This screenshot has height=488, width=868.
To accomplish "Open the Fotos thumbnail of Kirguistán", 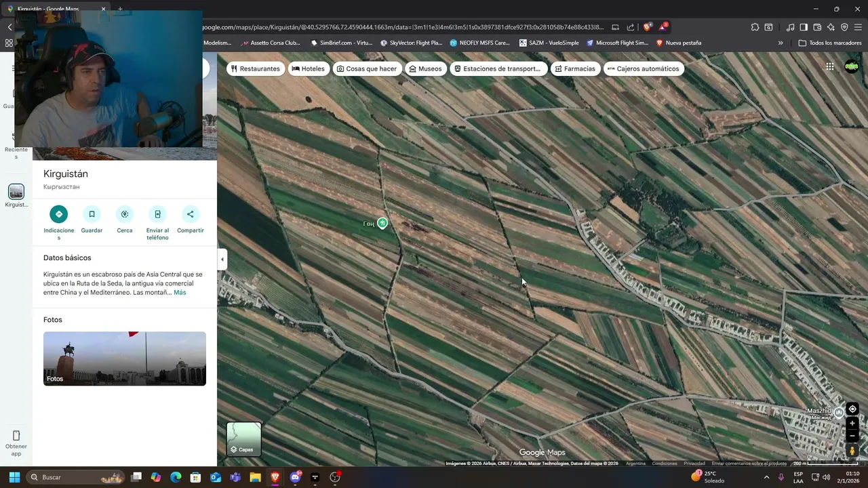I will 125,359.
